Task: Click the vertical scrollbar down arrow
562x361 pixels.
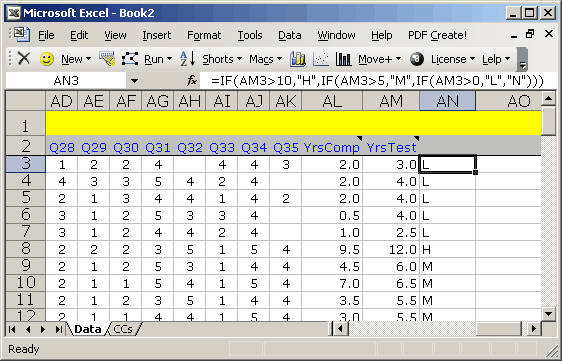Action: pos(549,314)
